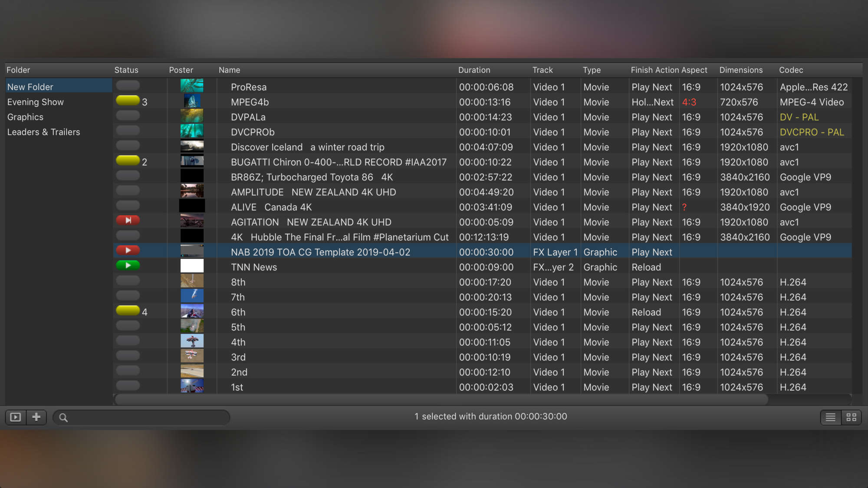Click yellow cue pill numbered 3
This screenshot has height=488, width=868.
(x=128, y=101)
